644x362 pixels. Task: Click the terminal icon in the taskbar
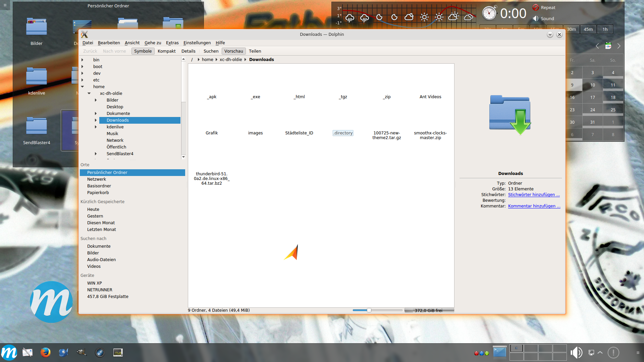(499, 352)
